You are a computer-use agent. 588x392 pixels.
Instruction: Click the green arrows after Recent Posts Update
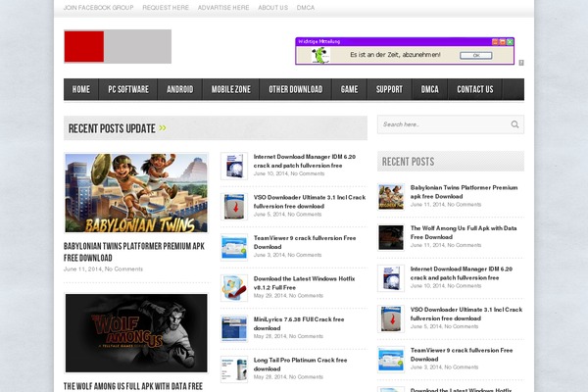click(163, 128)
